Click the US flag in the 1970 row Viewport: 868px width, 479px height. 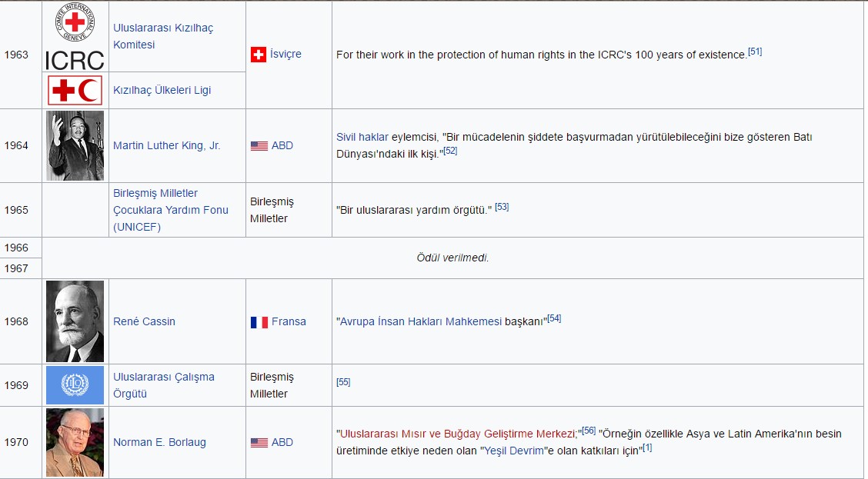click(259, 443)
